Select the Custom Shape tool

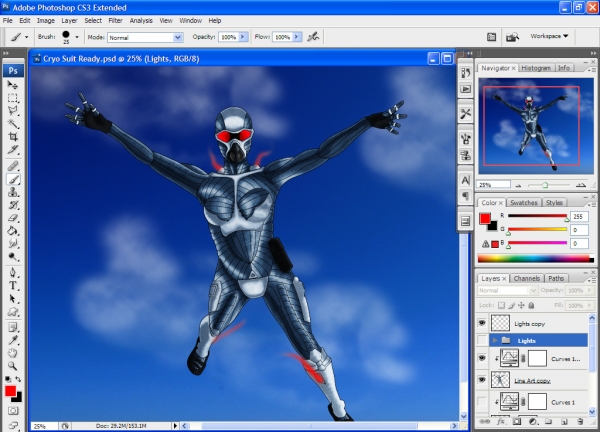click(x=13, y=311)
